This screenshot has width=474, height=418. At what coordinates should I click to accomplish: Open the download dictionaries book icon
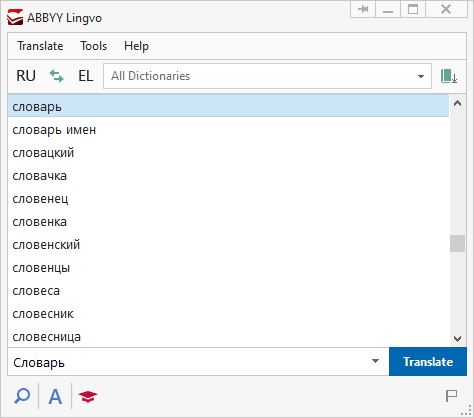click(x=449, y=76)
